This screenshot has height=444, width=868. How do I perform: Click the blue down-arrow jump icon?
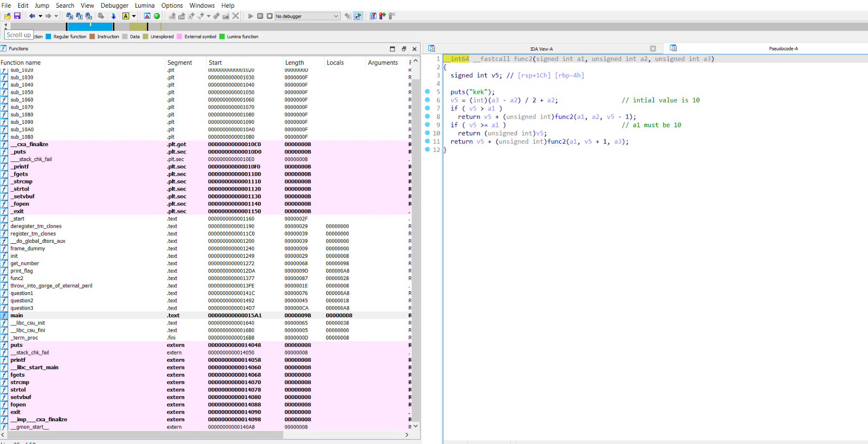point(113,16)
